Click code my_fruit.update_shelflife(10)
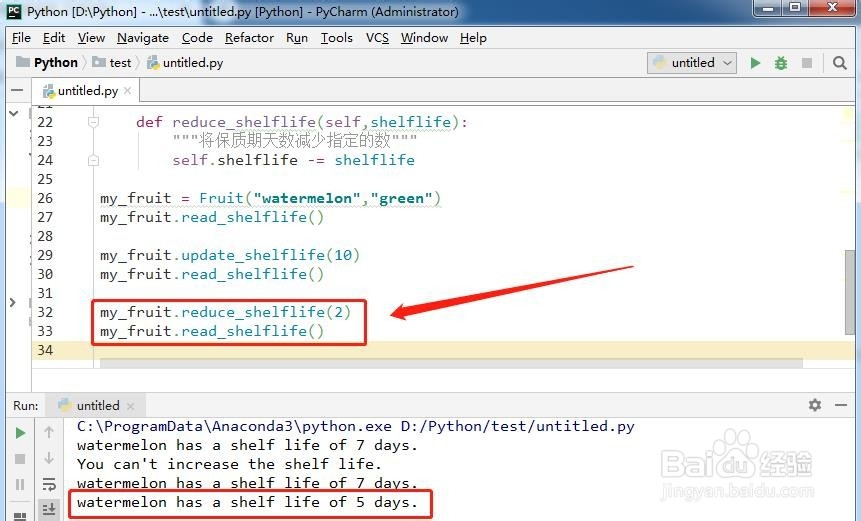The width and height of the screenshot is (861, 521). coord(230,255)
